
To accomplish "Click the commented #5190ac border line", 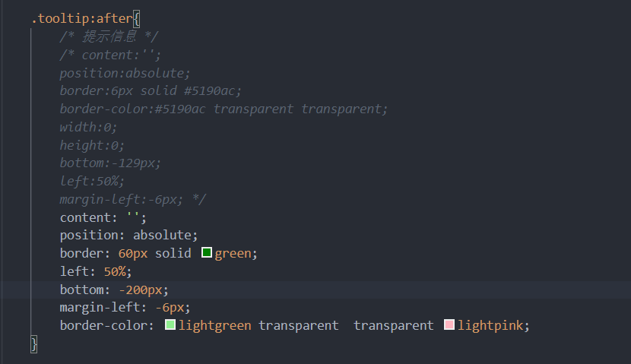I will click(x=151, y=91).
